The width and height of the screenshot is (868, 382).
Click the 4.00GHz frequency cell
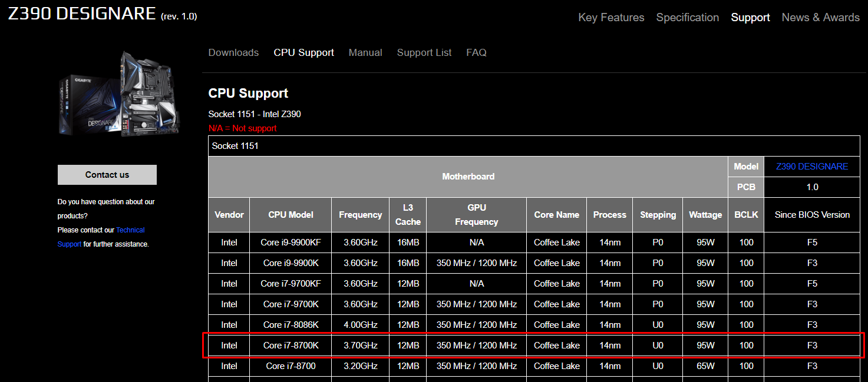point(361,325)
